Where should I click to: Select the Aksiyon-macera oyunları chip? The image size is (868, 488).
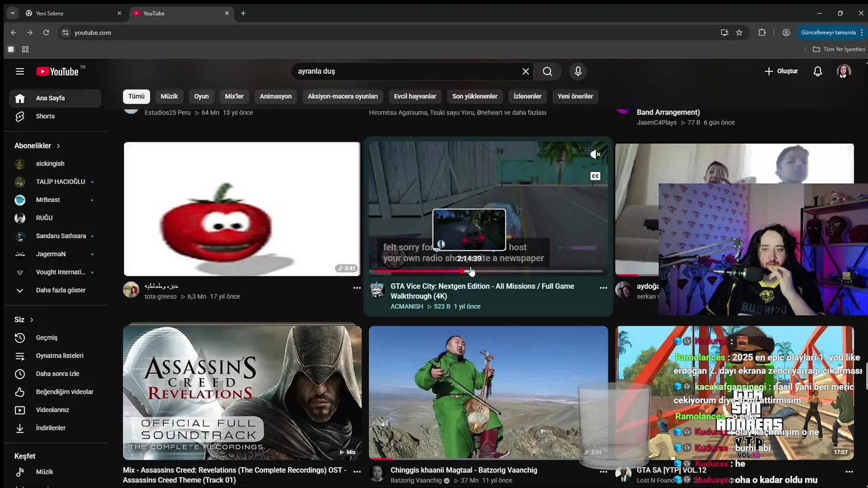(342, 96)
